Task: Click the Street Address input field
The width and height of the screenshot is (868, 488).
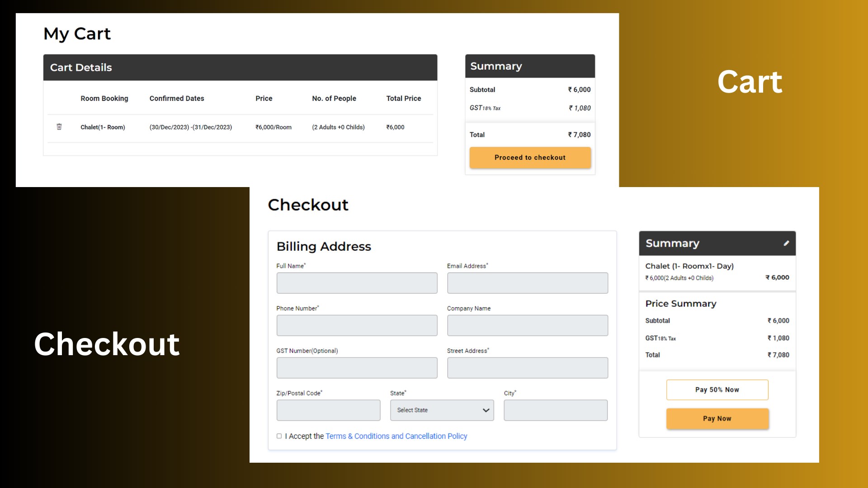Action: click(527, 367)
